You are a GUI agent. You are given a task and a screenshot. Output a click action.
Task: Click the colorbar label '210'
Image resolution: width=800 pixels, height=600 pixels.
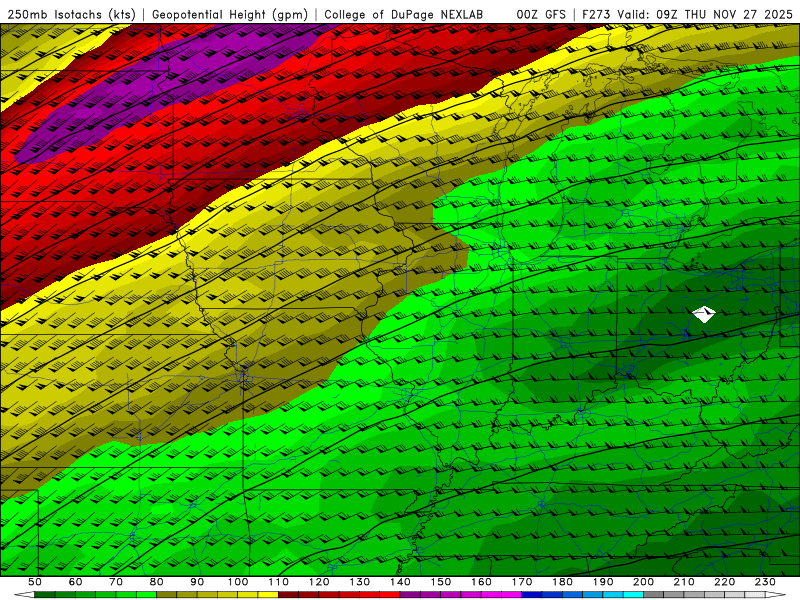tap(684, 582)
